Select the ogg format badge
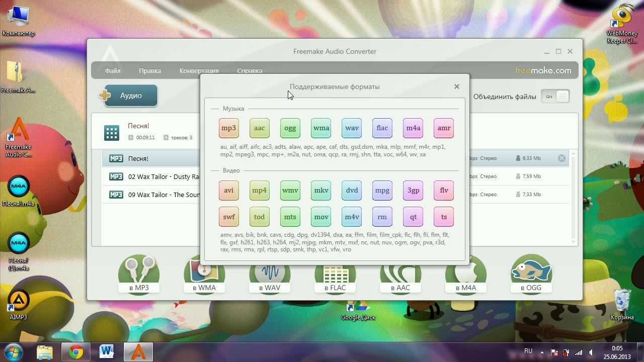644x362 pixels. point(290,128)
